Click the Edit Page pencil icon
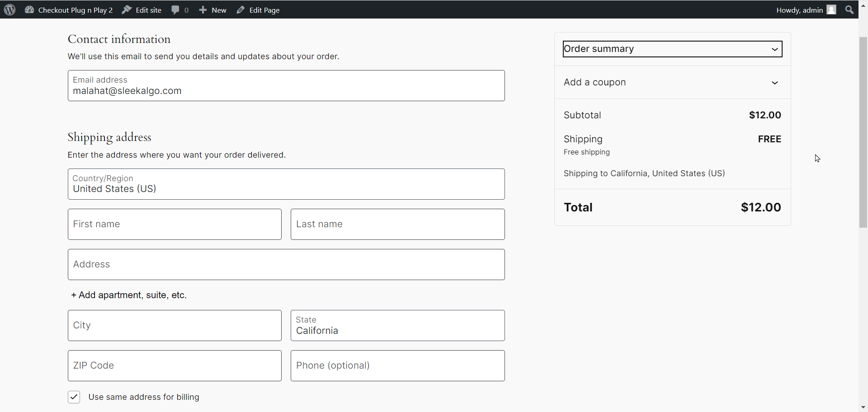The width and height of the screenshot is (868, 412). [x=241, y=9]
